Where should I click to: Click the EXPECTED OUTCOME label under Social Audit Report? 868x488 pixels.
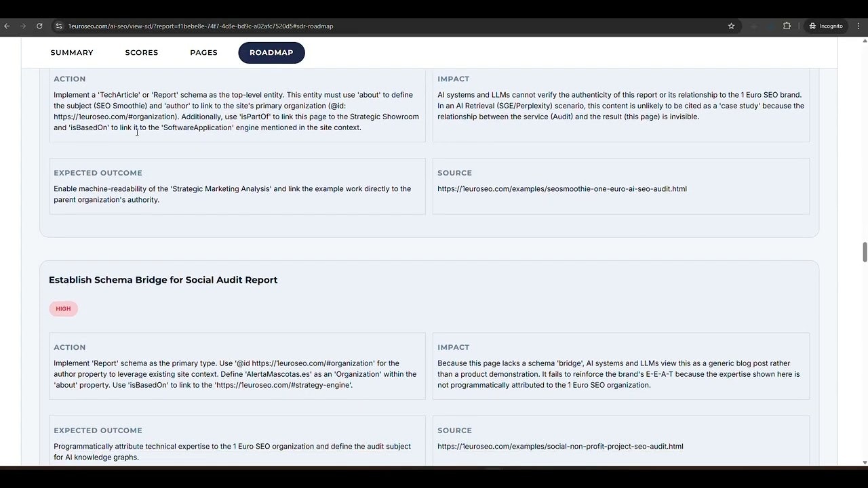[98, 430]
